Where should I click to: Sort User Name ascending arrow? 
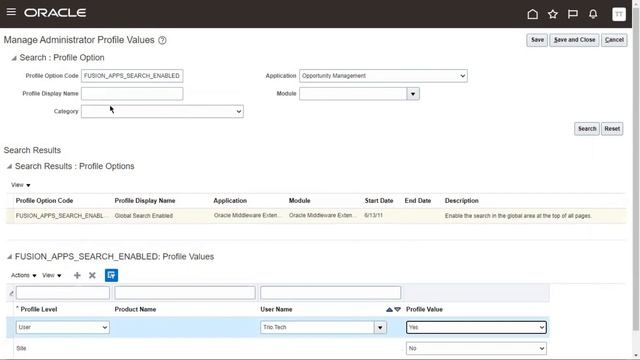[389, 310]
